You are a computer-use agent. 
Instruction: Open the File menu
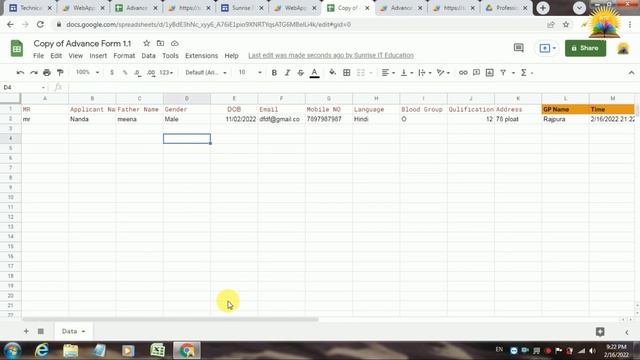click(38, 56)
